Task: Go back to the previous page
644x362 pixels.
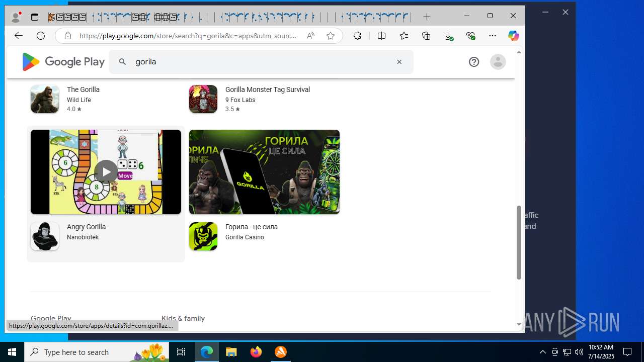Action: pos(19,36)
